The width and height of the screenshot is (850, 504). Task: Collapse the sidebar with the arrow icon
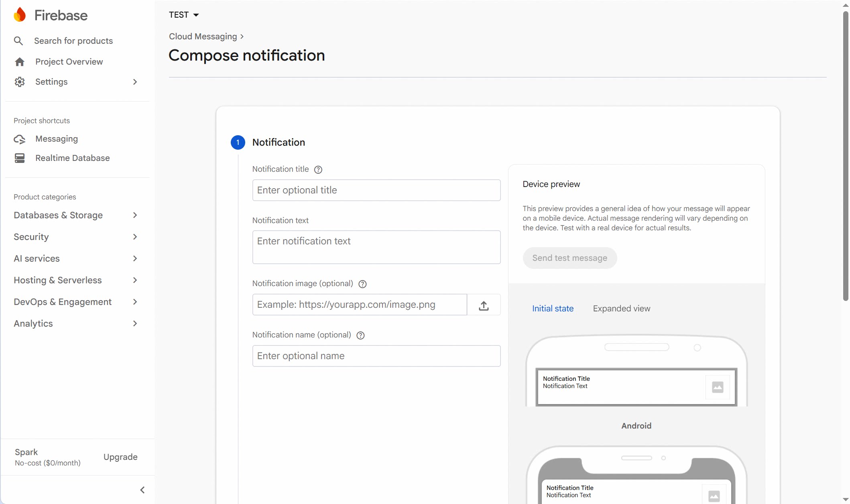142,490
